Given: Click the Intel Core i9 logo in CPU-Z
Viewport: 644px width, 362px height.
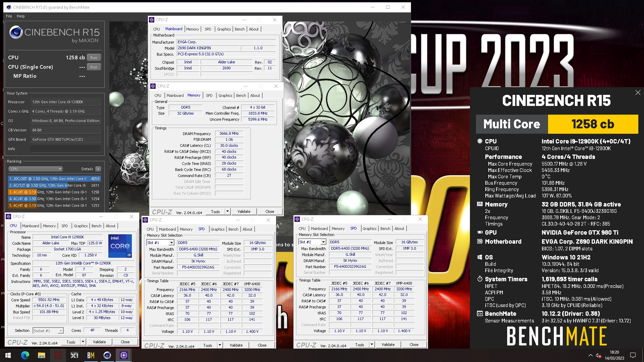Looking at the screenshot, I should 120,246.
